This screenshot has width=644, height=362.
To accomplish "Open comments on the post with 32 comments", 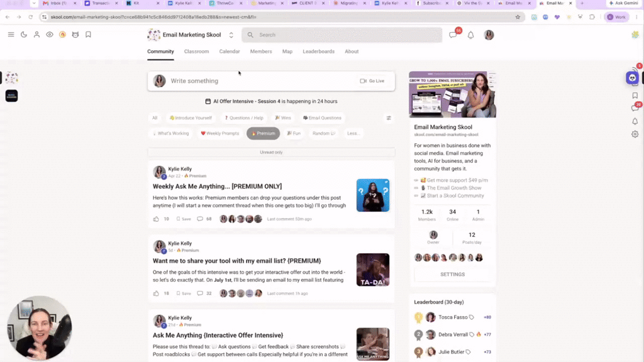I will (204, 293).
